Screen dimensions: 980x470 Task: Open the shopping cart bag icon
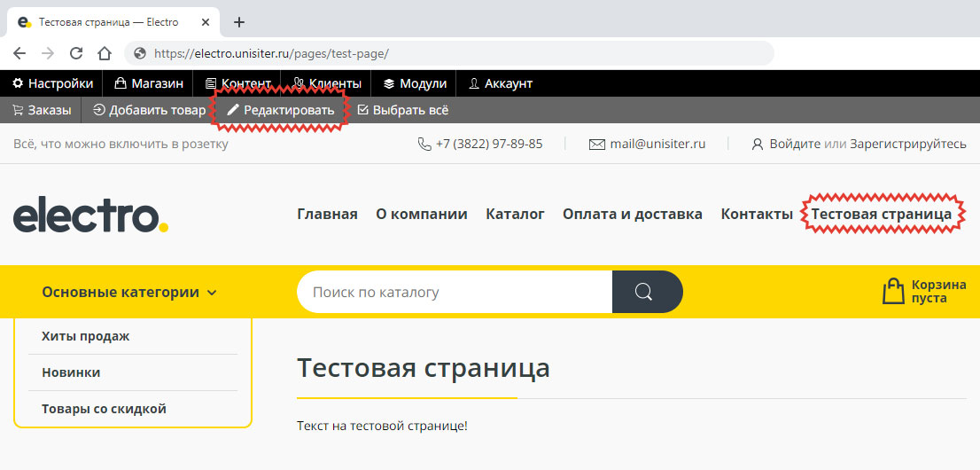coord(893,292)
